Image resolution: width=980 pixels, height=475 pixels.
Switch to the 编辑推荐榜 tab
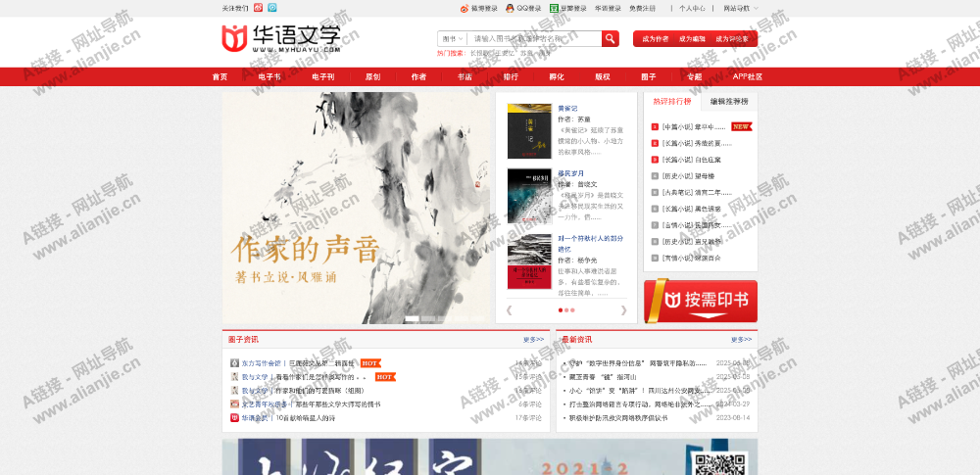click(x=729, y=101)
